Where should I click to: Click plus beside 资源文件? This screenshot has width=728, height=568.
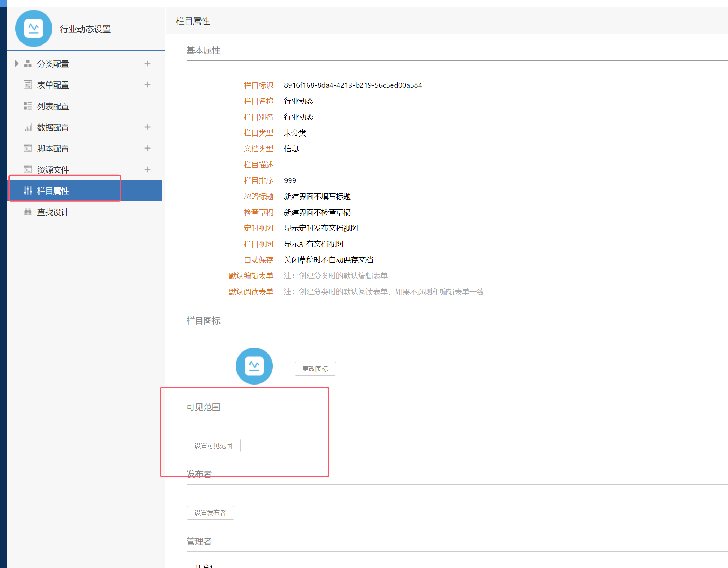[x=148, y=170]
